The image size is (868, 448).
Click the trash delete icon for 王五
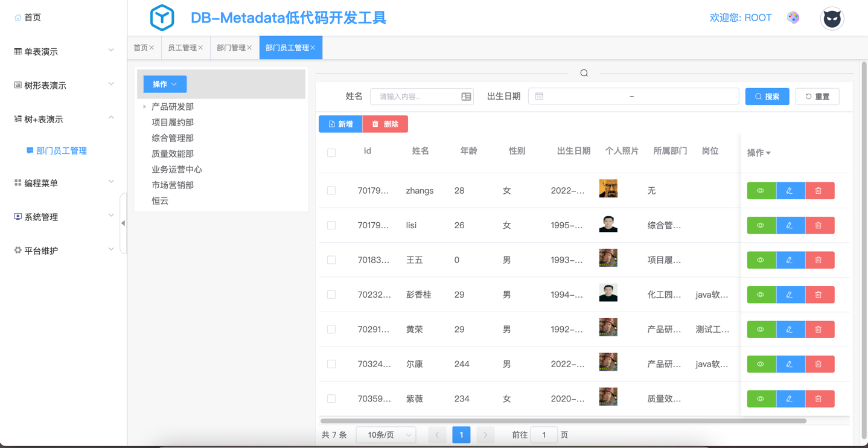[819, 260]
